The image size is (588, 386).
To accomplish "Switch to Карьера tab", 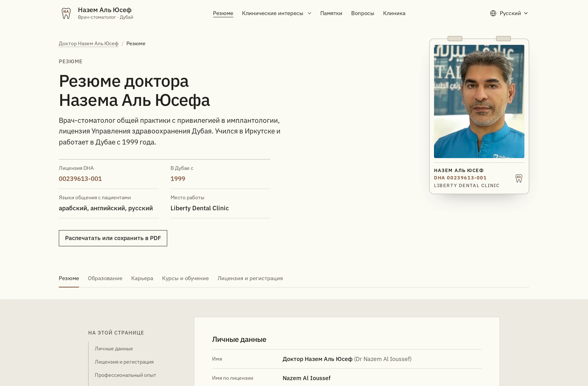I will point(142,278).
